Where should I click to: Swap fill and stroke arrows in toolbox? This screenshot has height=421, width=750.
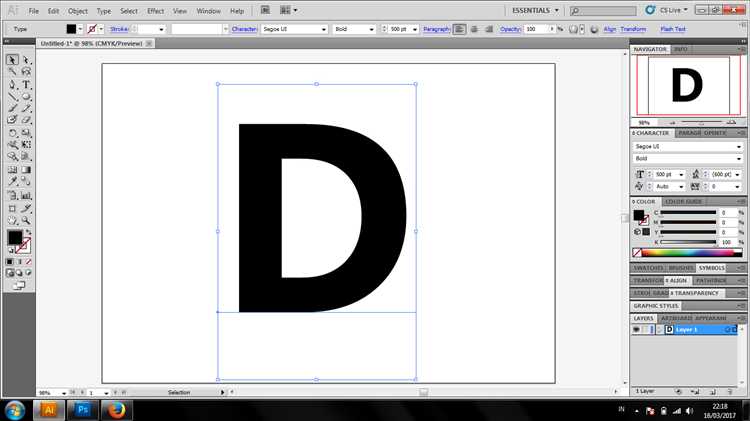point(28,232)
